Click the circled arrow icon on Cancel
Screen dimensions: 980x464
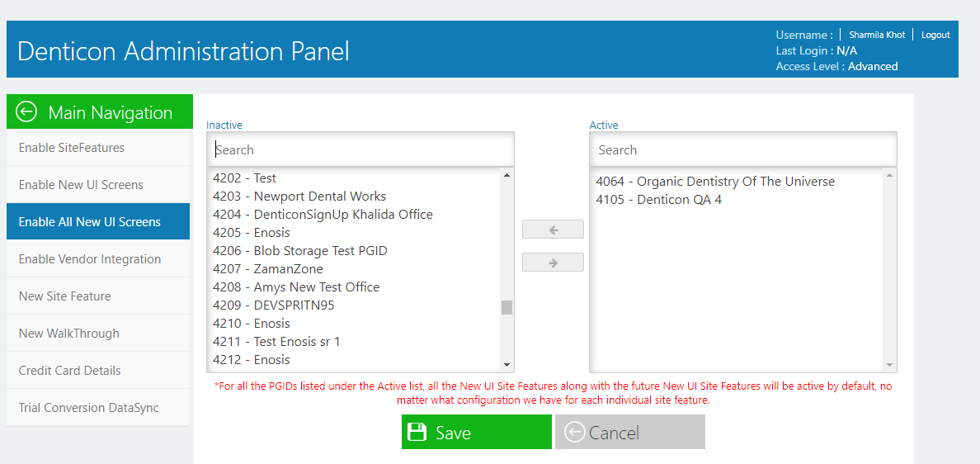574,432
